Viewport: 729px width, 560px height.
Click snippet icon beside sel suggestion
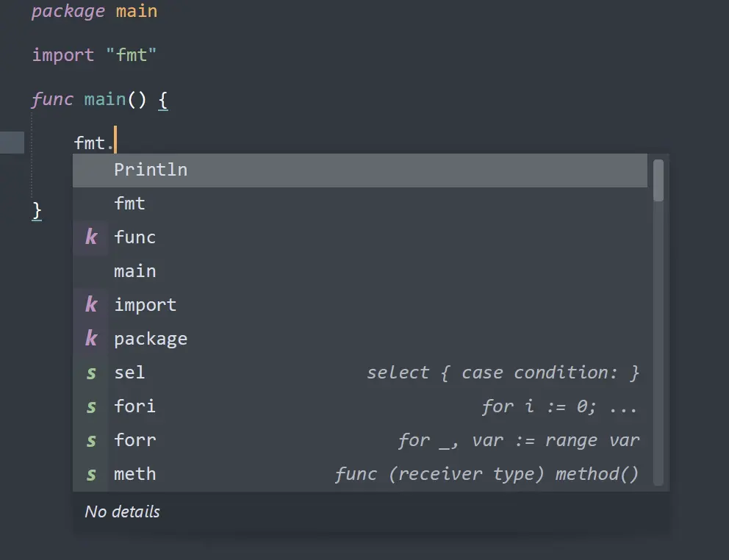[91, 373]
